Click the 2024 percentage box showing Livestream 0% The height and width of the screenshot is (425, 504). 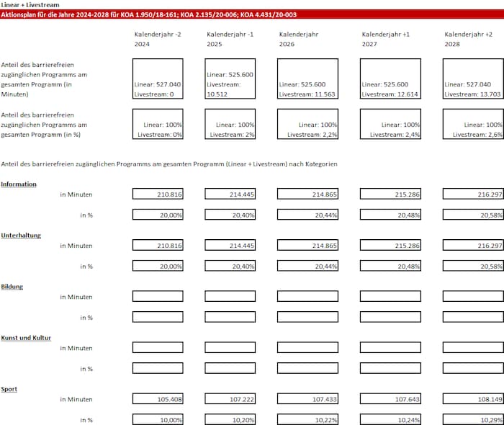click(158, 124)
